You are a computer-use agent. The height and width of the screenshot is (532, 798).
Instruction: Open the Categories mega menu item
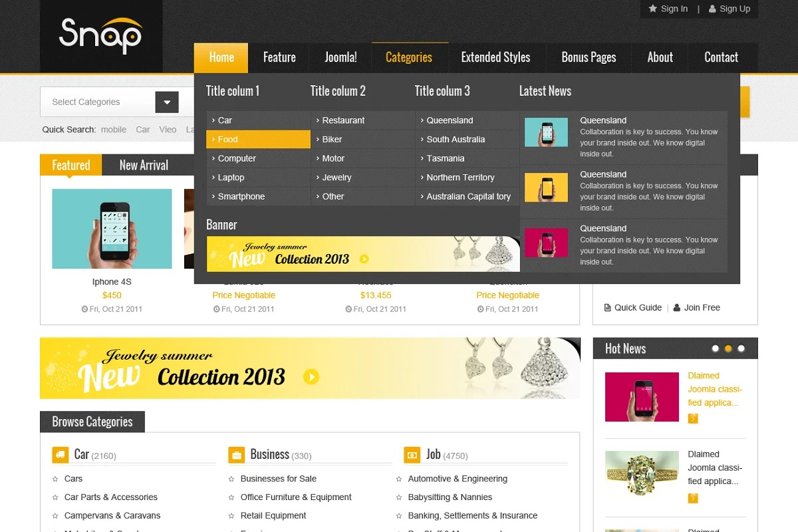(x=409, y=58)
